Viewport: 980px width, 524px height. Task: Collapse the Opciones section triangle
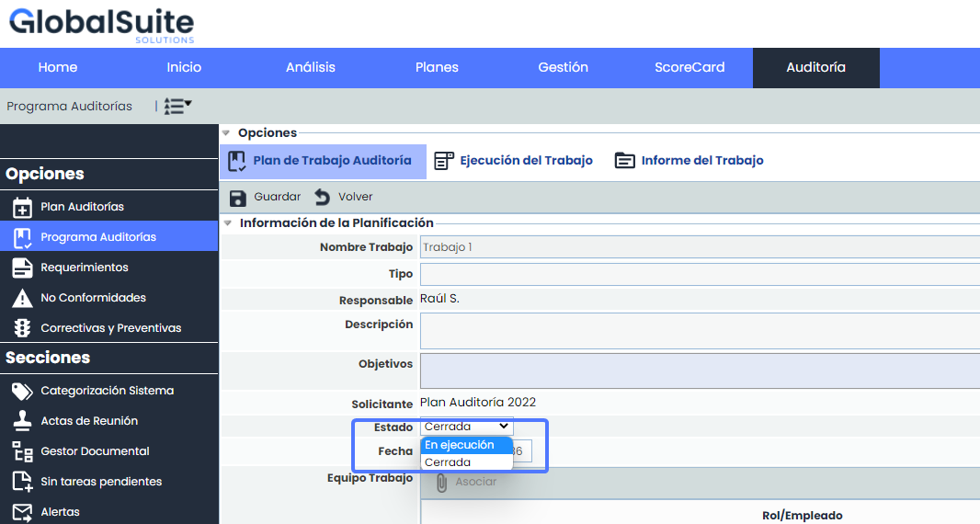[x=226, y=133]
